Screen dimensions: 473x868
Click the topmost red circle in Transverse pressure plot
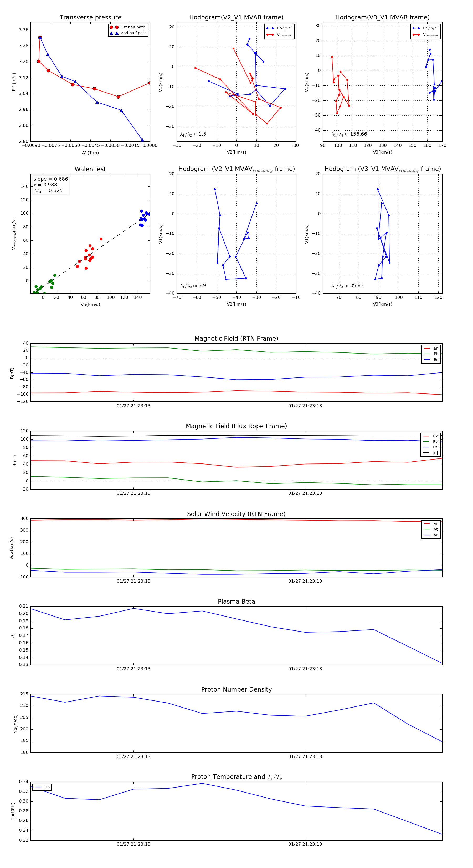(x=40, y=37)
